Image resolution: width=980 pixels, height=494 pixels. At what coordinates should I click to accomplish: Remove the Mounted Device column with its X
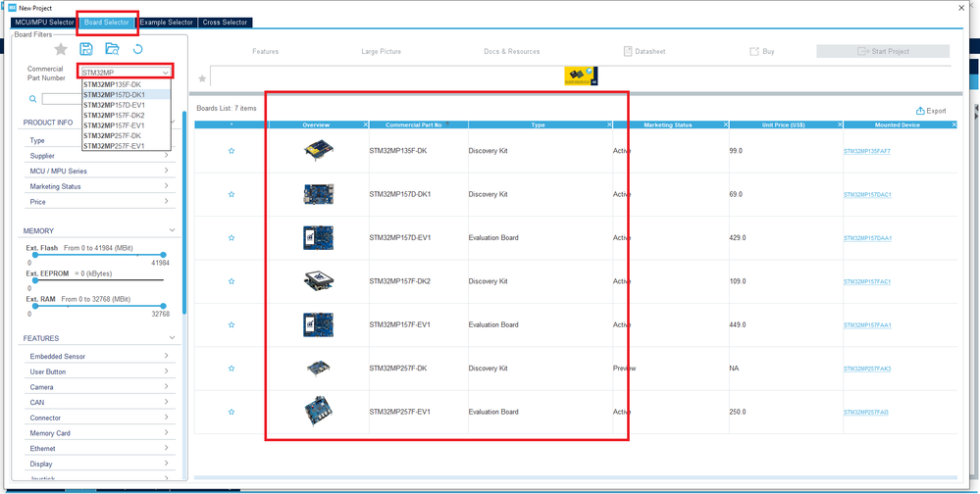[954, 124]
